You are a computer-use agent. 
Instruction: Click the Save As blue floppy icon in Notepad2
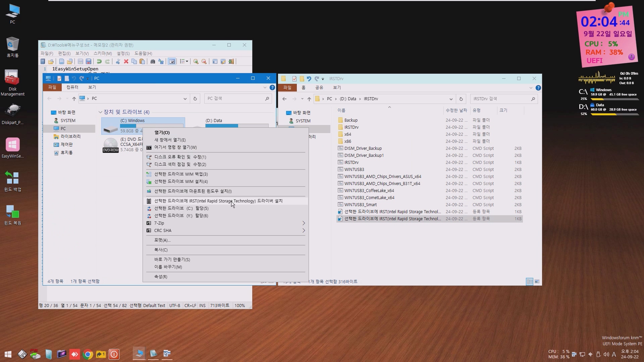[x=89, y=61]
